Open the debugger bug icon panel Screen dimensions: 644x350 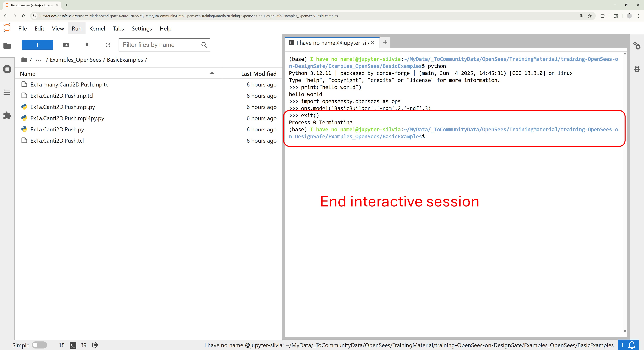(x=636, y=69)
